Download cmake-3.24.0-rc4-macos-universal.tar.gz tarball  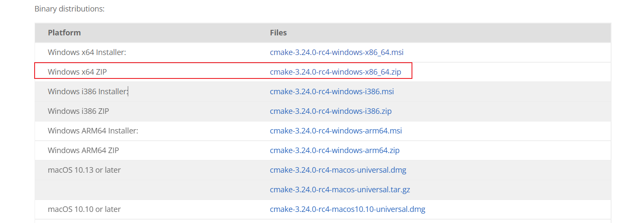340,190
